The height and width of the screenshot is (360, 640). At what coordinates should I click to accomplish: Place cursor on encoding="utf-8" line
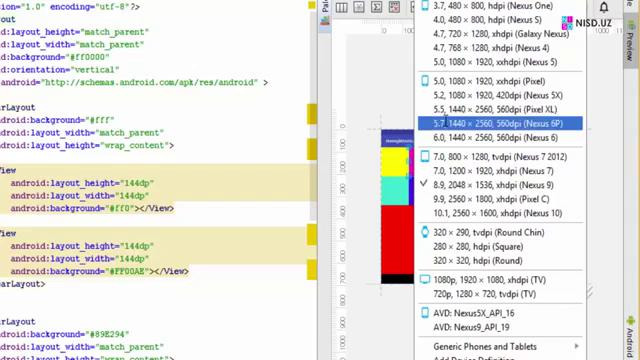(70, 7)
